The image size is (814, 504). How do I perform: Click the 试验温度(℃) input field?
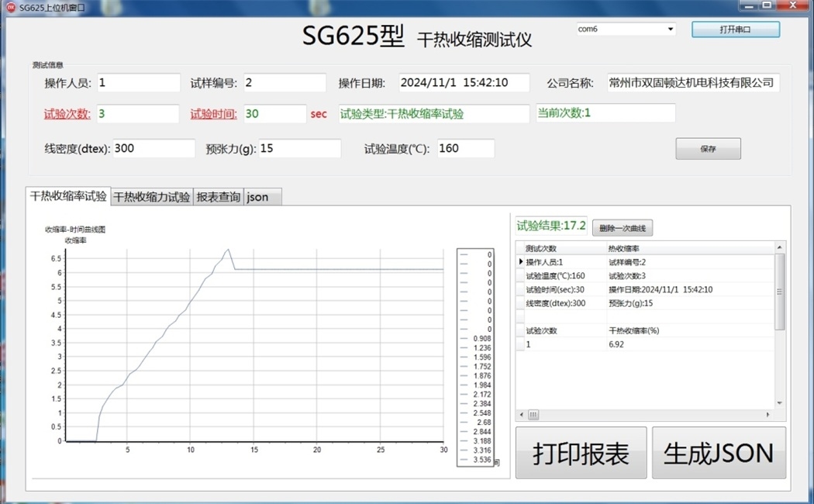[x=465, y=148]
